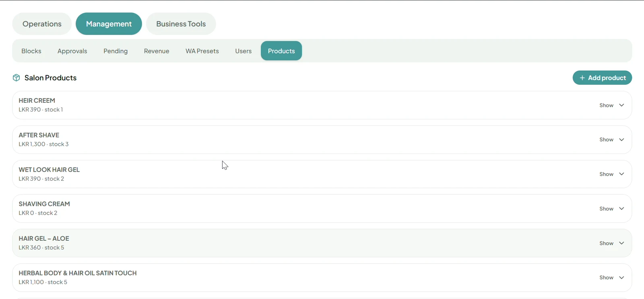Expand AFTER SHAVE chevron arrow
Viewport: 644px width, 299px height.
621,140
